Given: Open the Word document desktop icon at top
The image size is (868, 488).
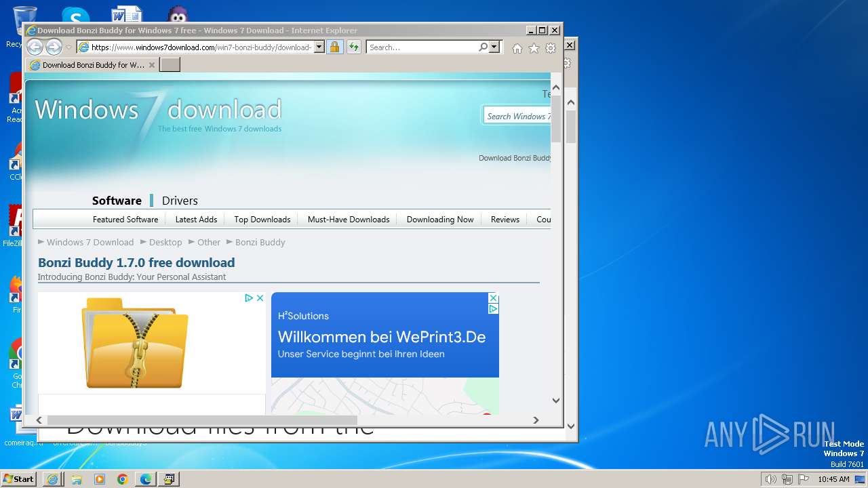Looking at the screenshot, I should coord(127,15).
